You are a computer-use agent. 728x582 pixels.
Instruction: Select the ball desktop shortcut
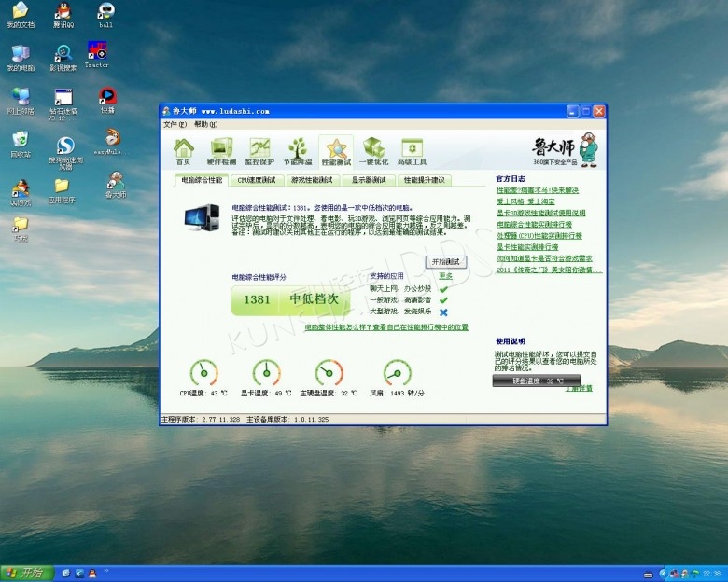click(x=105, y=15)
